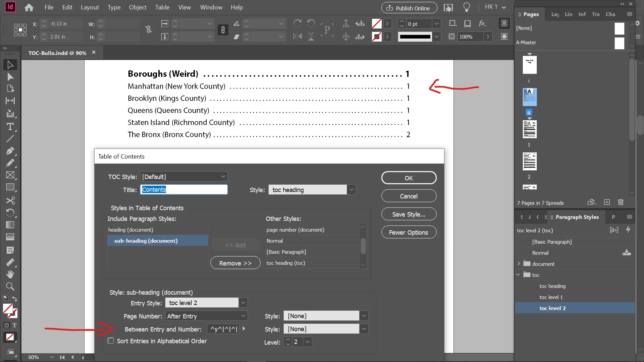Click the Remove >> button

[235, 263]
